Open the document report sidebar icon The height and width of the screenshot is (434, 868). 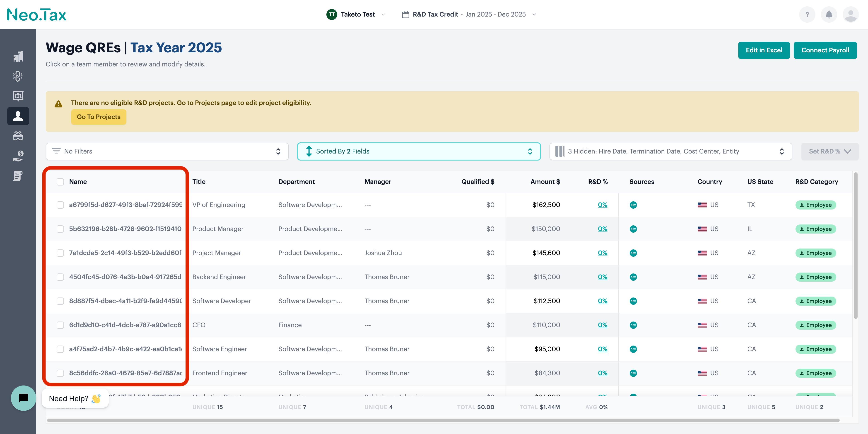18,176
